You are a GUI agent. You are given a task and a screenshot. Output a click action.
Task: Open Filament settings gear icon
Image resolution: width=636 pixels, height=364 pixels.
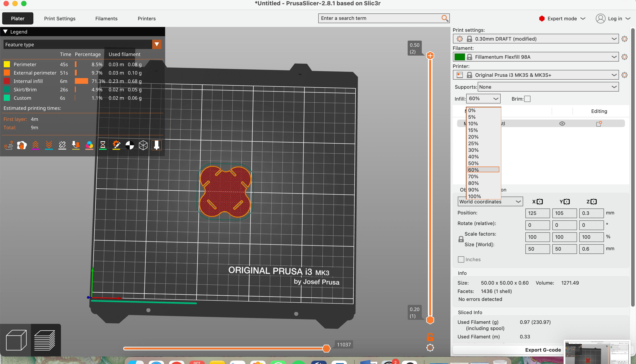tap(625, 57)
